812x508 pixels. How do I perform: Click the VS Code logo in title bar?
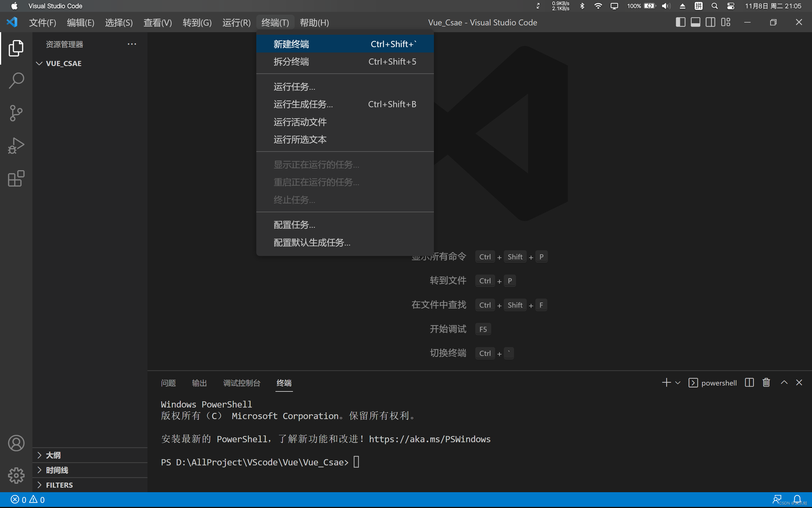[12, 22]
